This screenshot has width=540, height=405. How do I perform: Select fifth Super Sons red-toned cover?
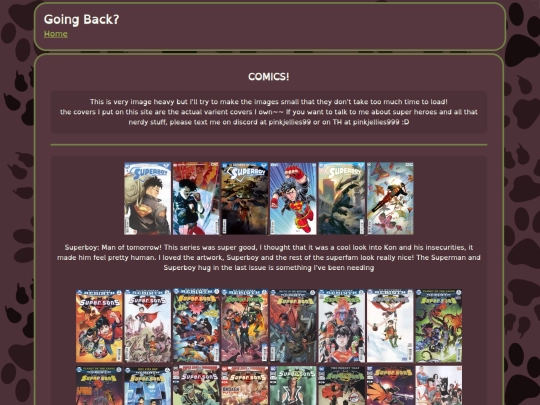293,326
